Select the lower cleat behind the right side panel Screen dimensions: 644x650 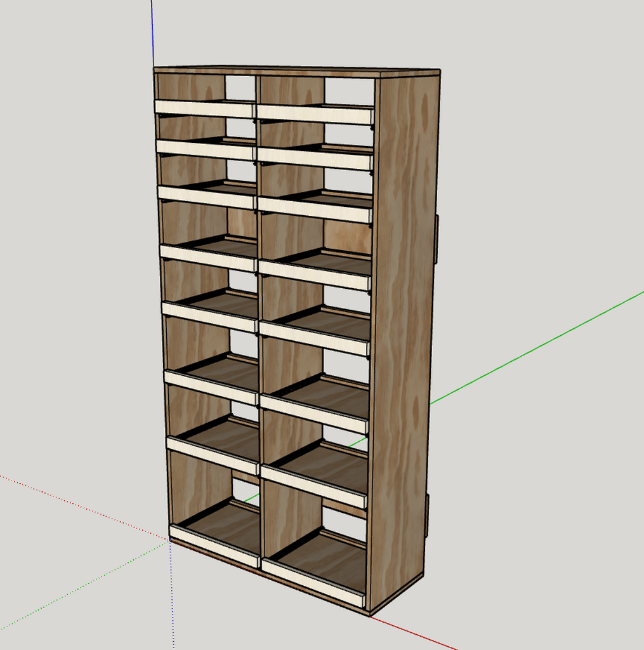click(x=426, y=516)
